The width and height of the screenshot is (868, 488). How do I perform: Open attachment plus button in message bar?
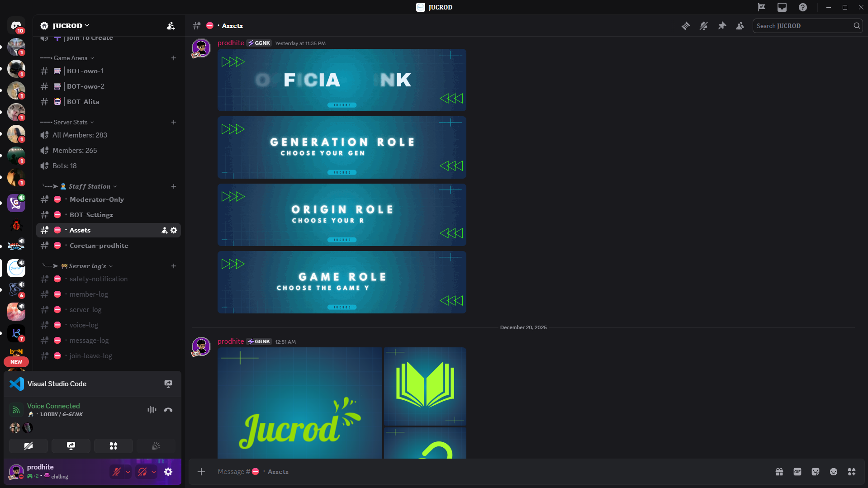(x=201, y=472)
